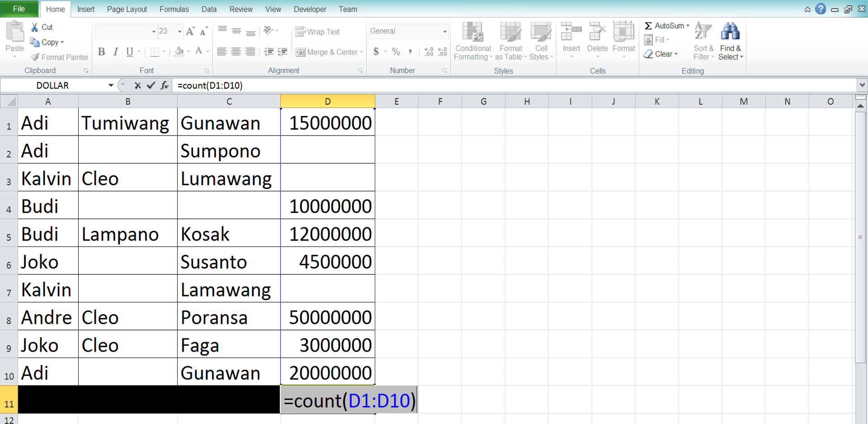Click the Font Color letter A icon
The image size is (868, 424).
click(198, 52)
